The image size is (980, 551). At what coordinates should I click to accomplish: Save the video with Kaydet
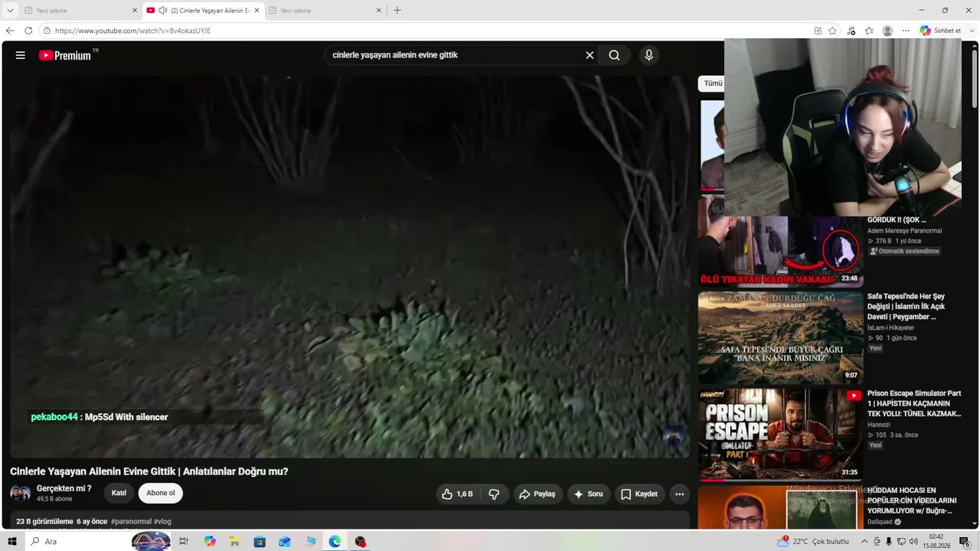639,494
